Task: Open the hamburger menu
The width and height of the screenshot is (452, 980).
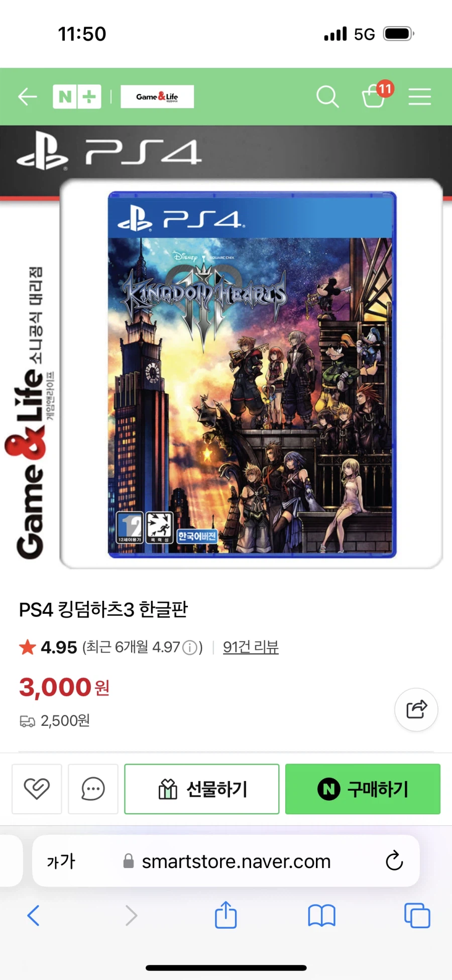Action: (420, 96)
